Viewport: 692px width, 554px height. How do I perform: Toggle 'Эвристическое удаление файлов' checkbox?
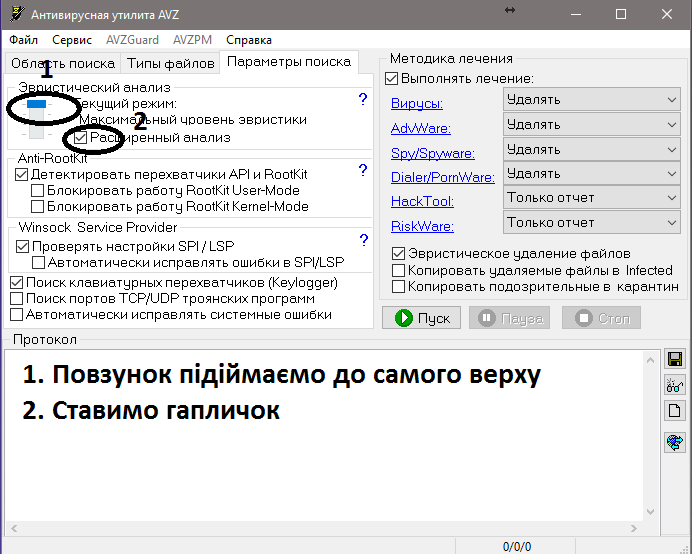pos(399,254)
